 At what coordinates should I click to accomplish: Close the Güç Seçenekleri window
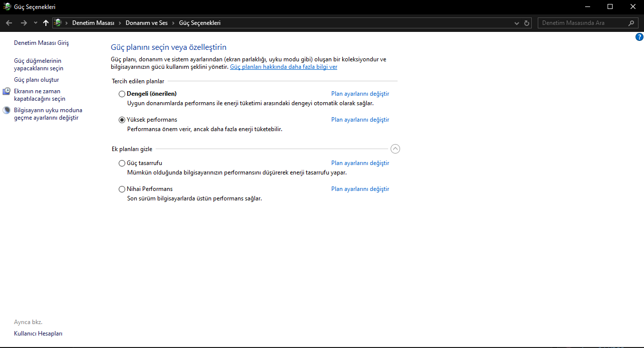click(633, 6)
